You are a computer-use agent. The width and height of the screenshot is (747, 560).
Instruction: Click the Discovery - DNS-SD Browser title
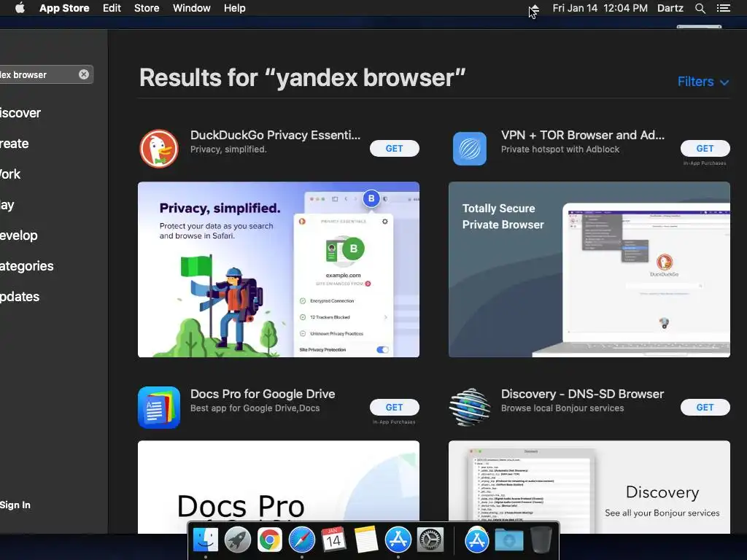pyautogui.click(x=582, y=394)
